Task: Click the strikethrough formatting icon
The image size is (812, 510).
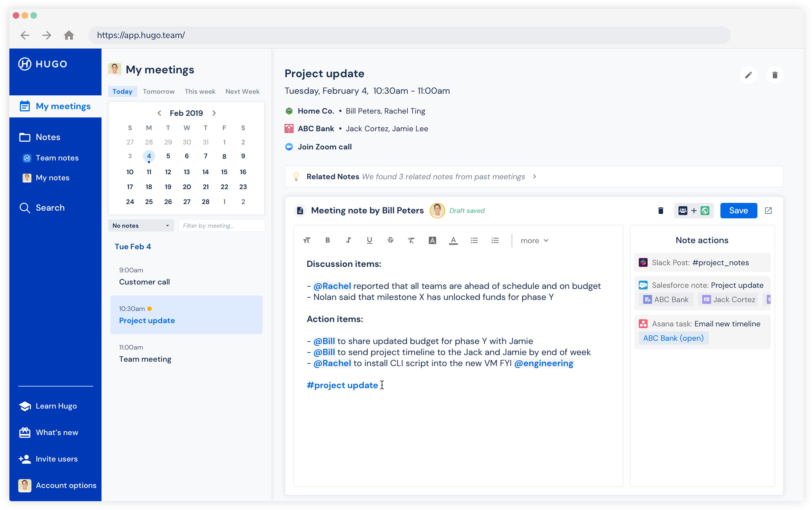Action: click(x=390, y=240)
